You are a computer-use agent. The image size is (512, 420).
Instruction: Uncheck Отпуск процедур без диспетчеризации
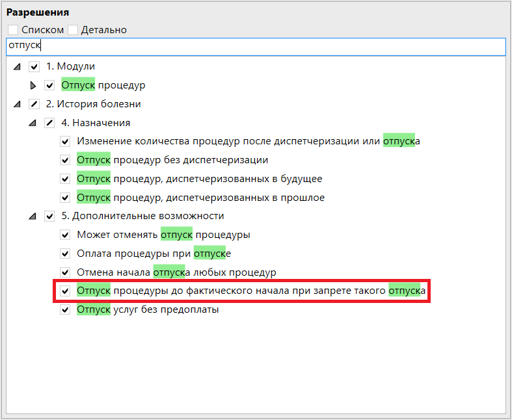point(65,160)
